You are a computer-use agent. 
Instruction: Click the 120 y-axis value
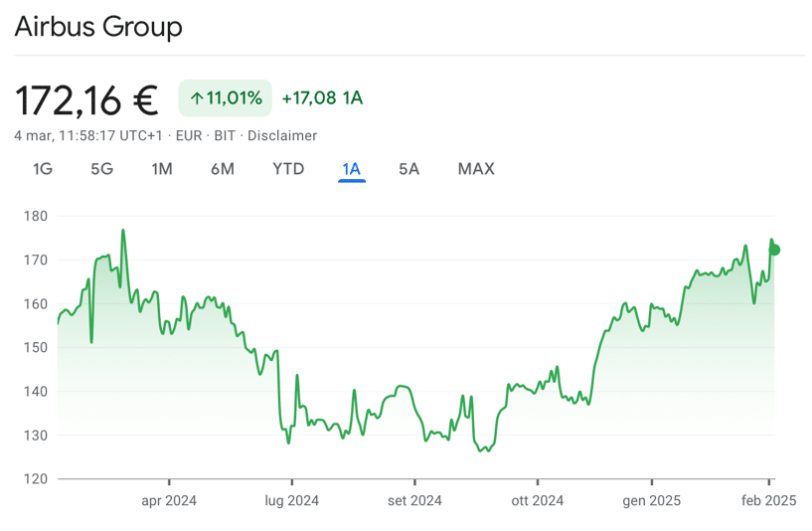point(36,479)
